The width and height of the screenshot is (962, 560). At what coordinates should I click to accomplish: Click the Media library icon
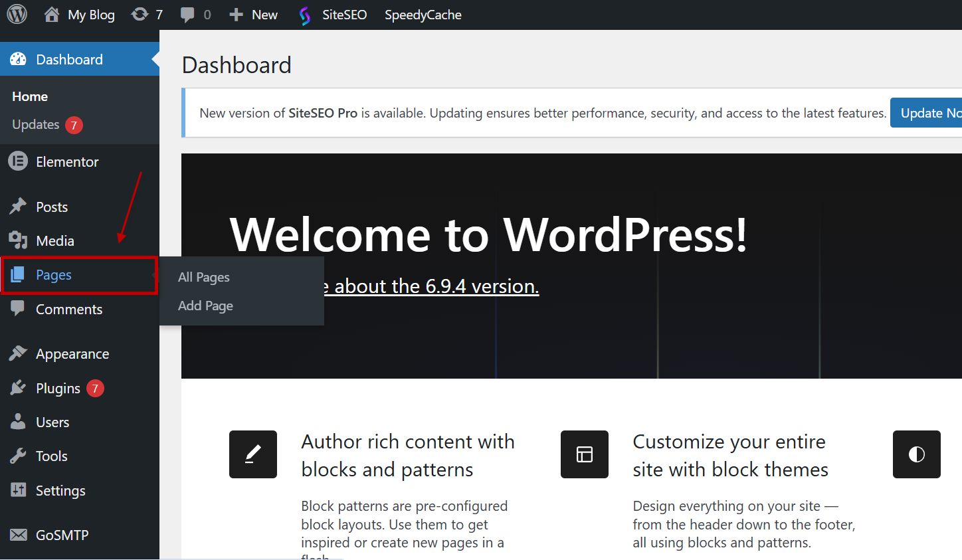(x=18, y=240)
